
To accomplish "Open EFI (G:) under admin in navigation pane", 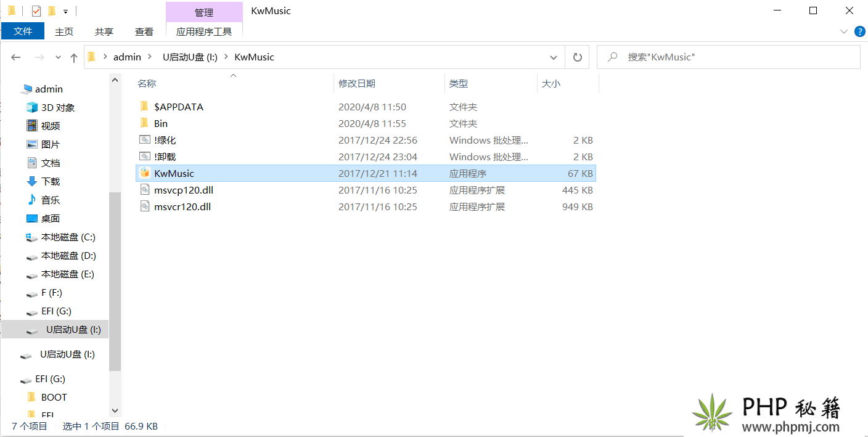I will point(56,311).
